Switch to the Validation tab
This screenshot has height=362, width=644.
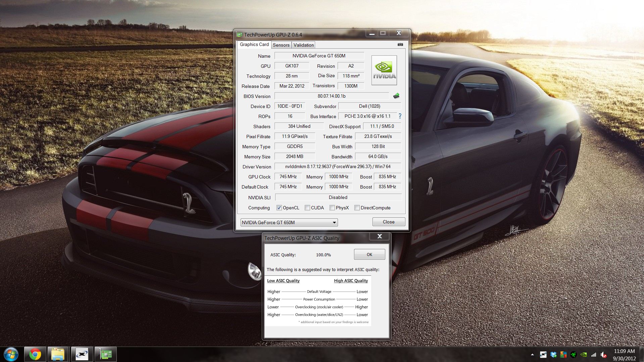point(303,45)
